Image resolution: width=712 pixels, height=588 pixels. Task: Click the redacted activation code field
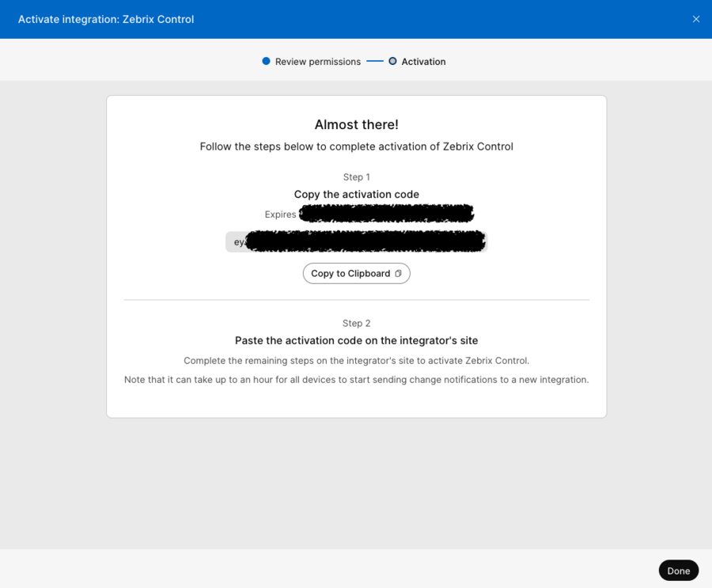tap(357, 241)
